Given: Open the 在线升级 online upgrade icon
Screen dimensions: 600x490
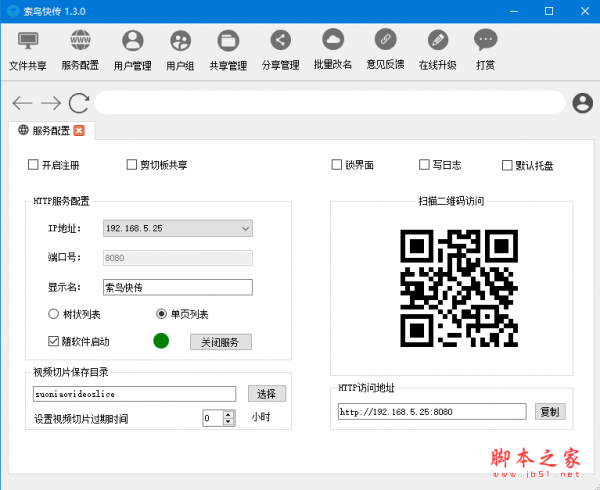Looking at the screenshot, I should pos(437,49).
